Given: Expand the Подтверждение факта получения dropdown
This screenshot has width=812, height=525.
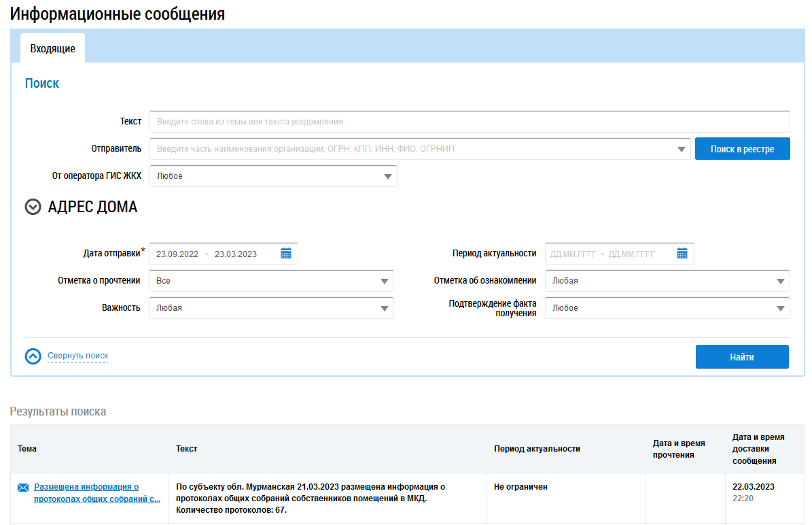Looking at the screenshot, I should 781,308.
